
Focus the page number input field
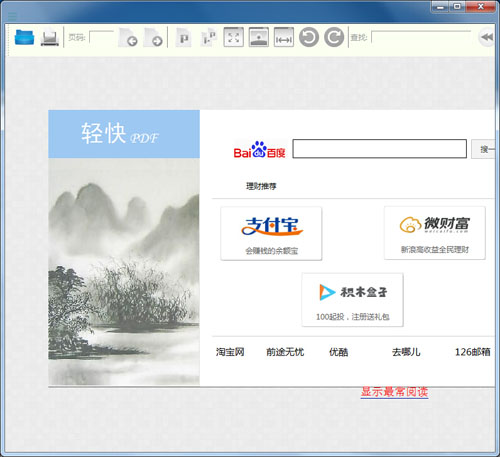(101, 37)
